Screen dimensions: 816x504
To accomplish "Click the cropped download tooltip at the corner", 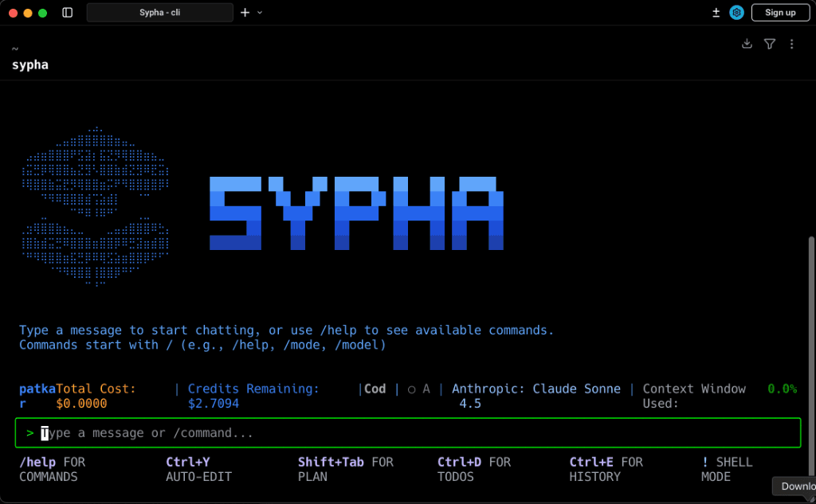I will 794,486.
